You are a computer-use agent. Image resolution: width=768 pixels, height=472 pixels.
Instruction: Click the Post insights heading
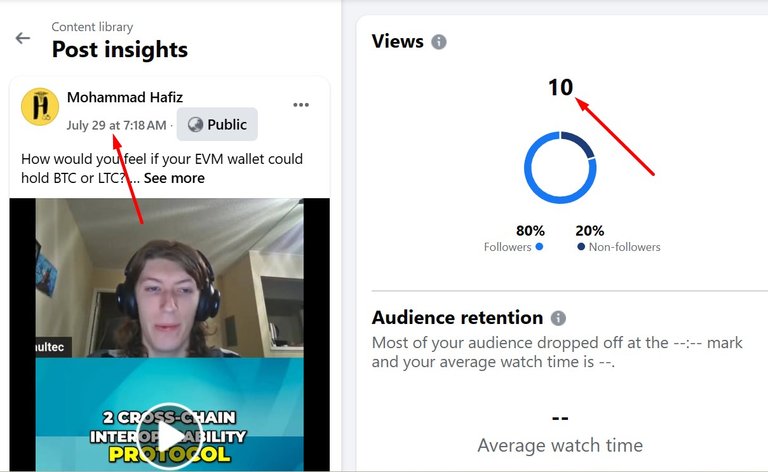coord(120,49)
